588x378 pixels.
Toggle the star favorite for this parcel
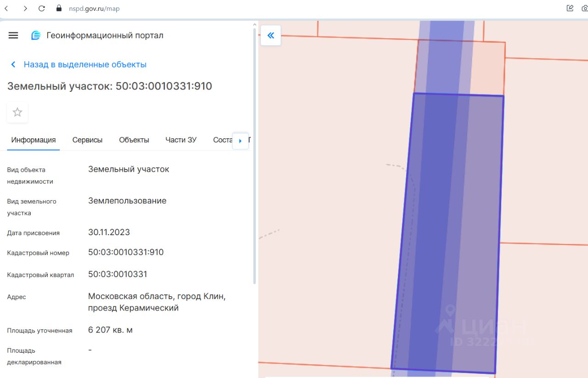point(17,112)
